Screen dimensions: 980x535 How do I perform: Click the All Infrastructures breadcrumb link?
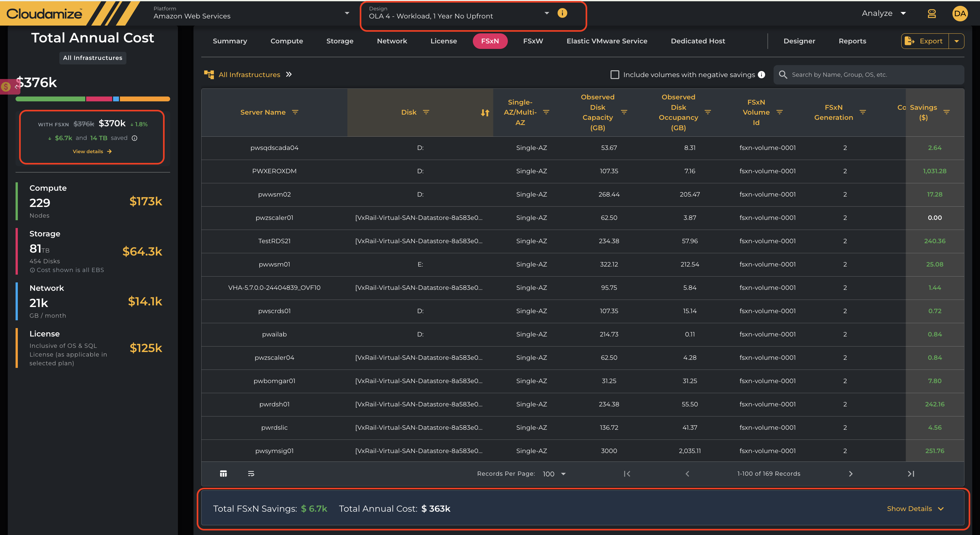(x=249, y=74)
